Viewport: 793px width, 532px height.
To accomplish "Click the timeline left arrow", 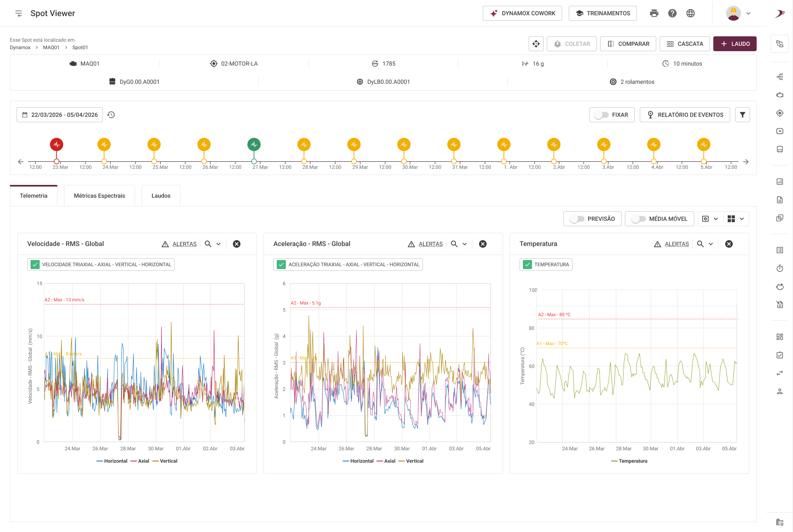I will (21, 162).
